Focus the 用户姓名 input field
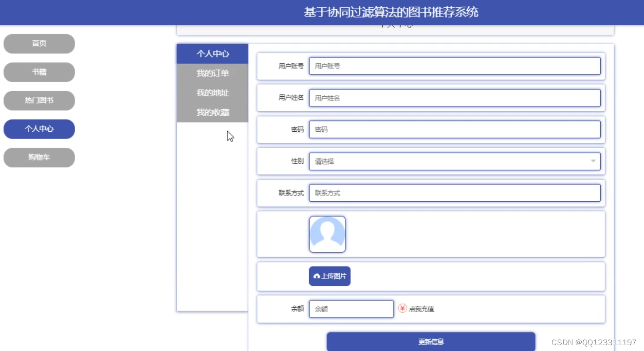Screen dimensions: 644x351 (455, 98)
